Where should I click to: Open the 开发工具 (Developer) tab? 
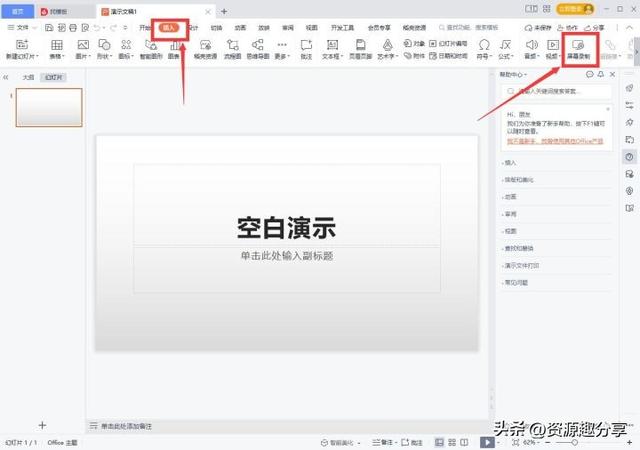342,27
